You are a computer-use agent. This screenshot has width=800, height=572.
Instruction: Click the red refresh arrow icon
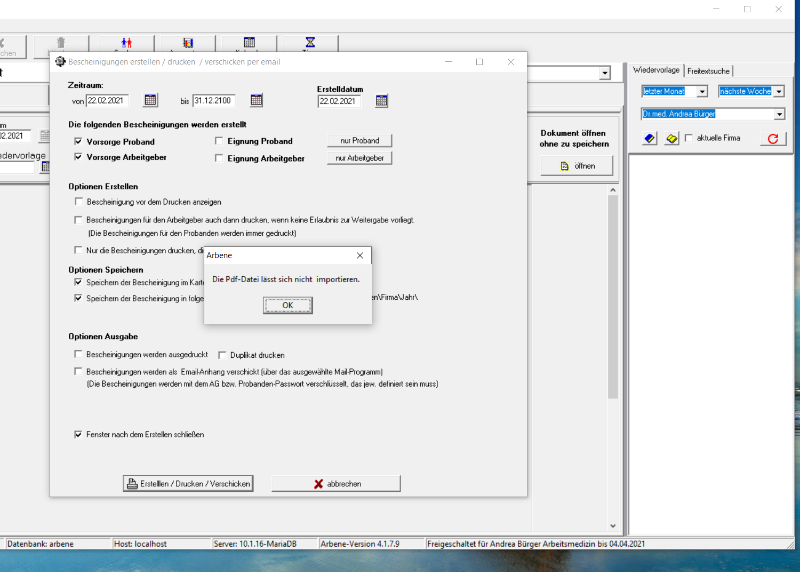coord(772,138)
